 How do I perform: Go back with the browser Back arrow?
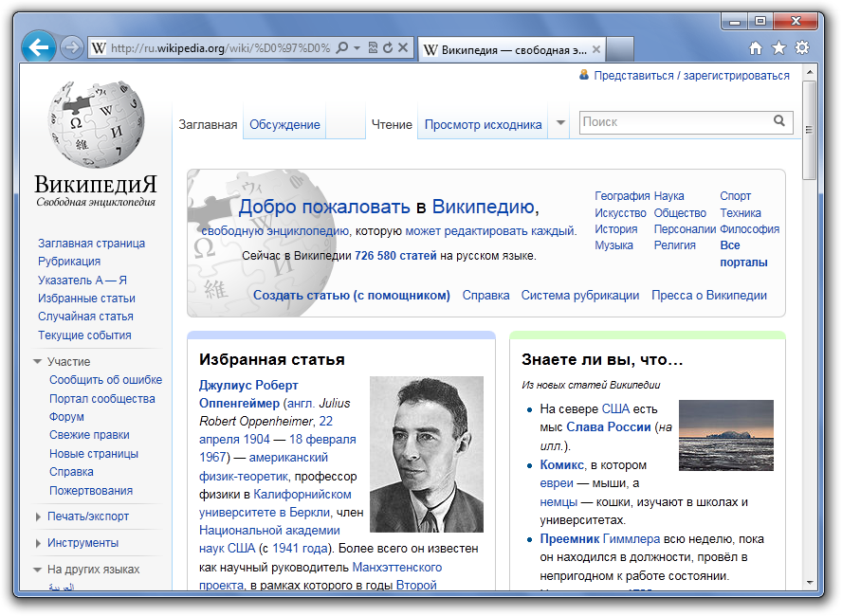pos(39,47)
